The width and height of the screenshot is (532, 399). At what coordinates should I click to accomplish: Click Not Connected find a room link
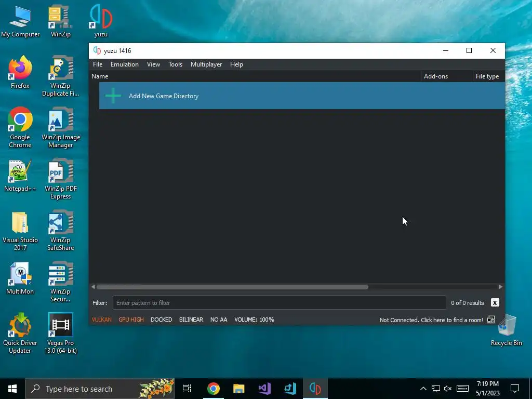click(431, 320)
